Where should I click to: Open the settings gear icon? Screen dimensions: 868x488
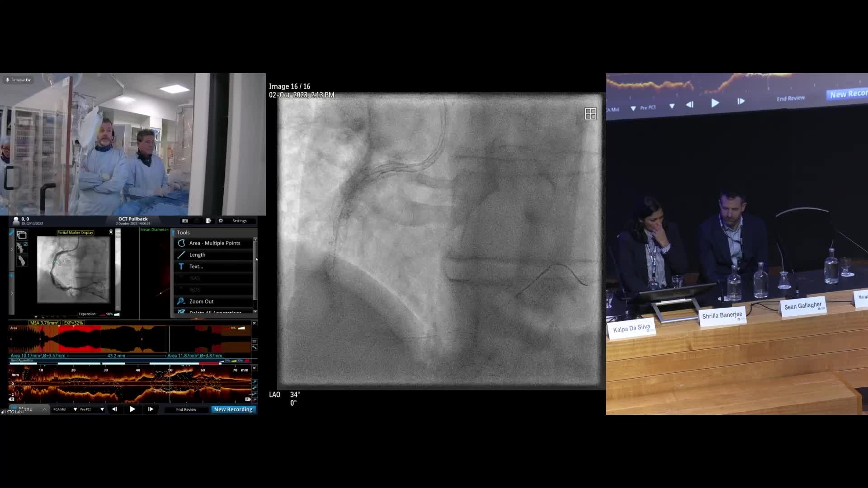[x=221, y=221]
